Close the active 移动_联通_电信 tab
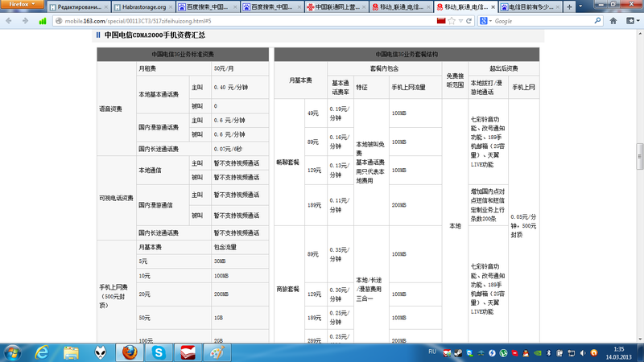 493,7
